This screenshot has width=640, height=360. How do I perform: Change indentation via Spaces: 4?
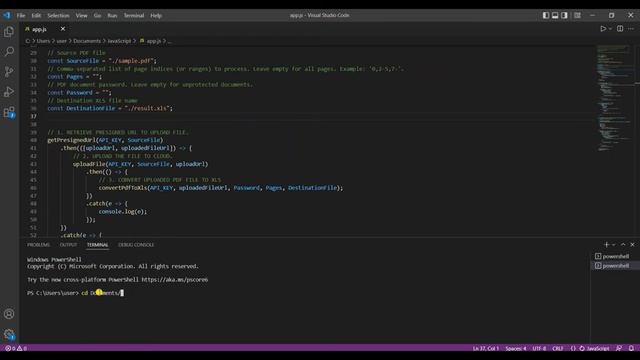tap(516, 348)
